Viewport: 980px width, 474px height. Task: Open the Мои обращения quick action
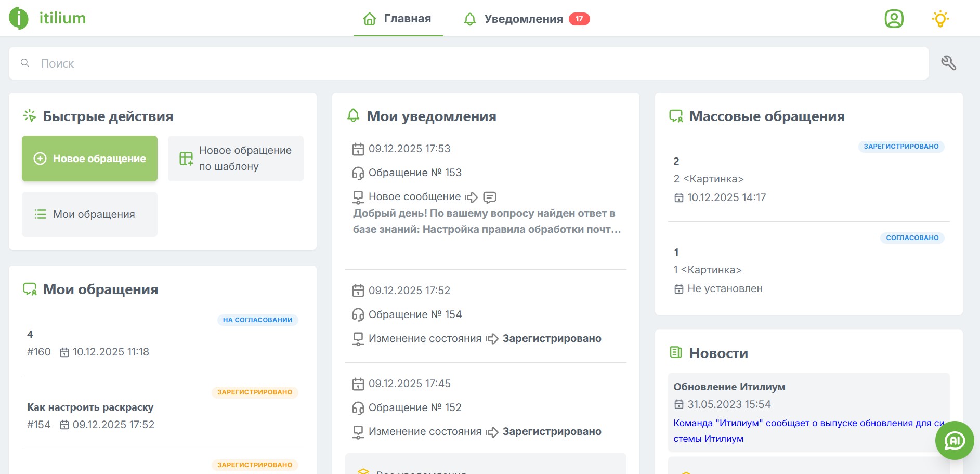89,214
